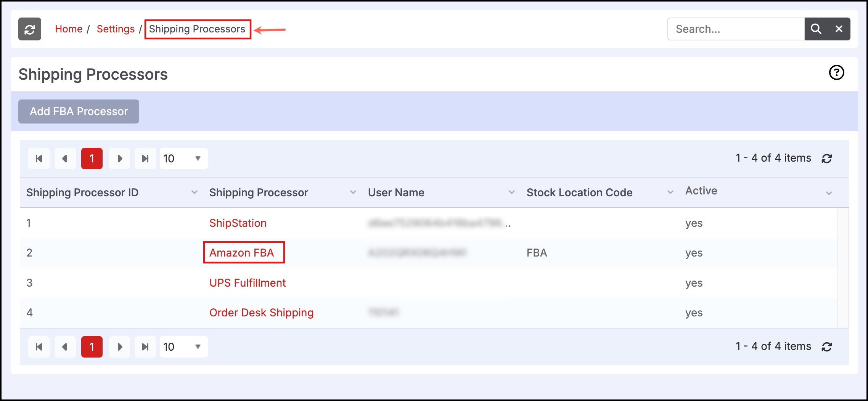
Task: Select page 1 in top pager
Action: coord(92,159)
